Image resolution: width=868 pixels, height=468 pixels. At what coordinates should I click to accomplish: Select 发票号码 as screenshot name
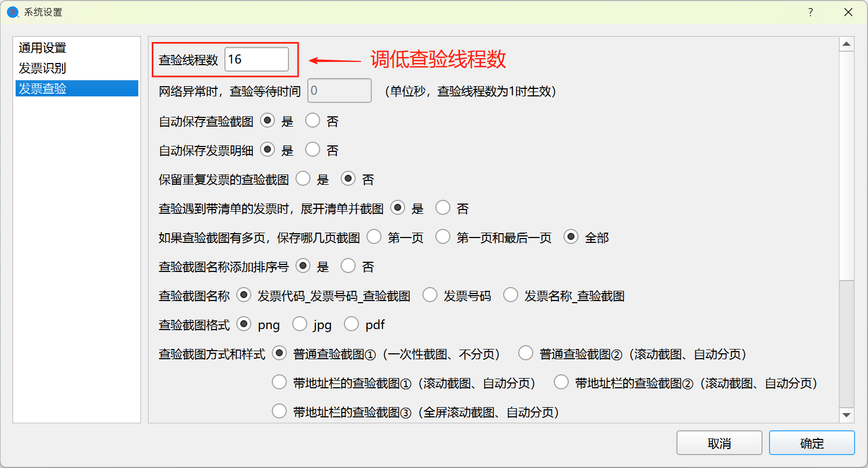pyautogui.click(x=430, y=295)
